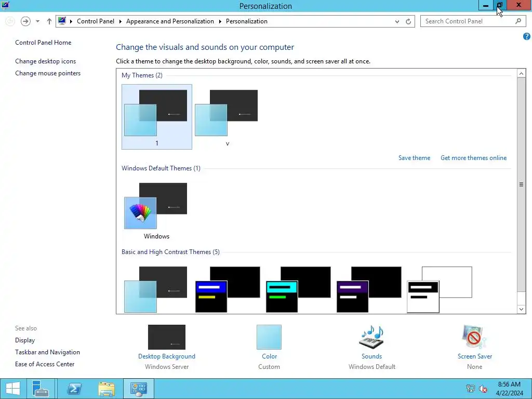Select the theme named v
The width and height of the screenshot is (532, 399).
[x=227, y=117]
